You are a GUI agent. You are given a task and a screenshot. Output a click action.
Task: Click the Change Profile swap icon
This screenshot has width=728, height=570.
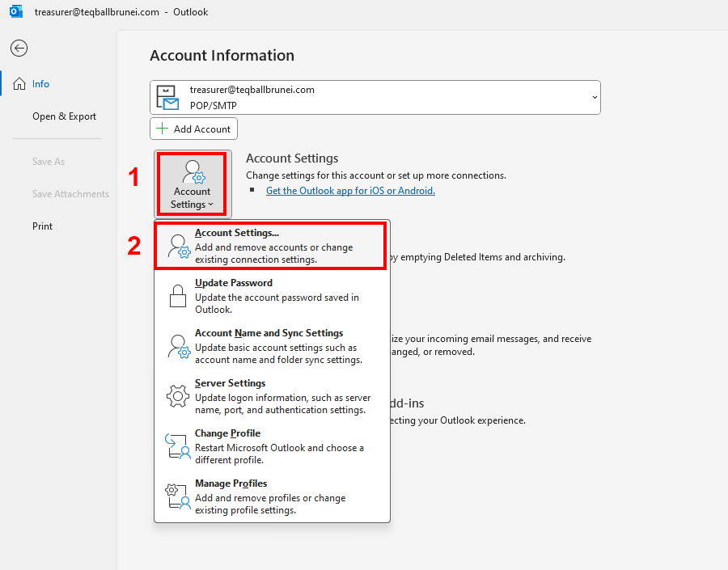tap(178, 447)
